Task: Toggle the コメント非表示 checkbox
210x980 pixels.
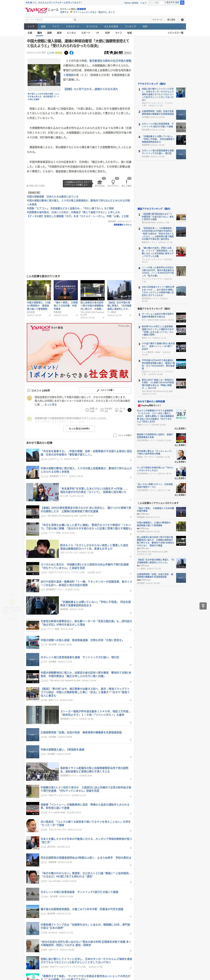Action: click(115, 435)
